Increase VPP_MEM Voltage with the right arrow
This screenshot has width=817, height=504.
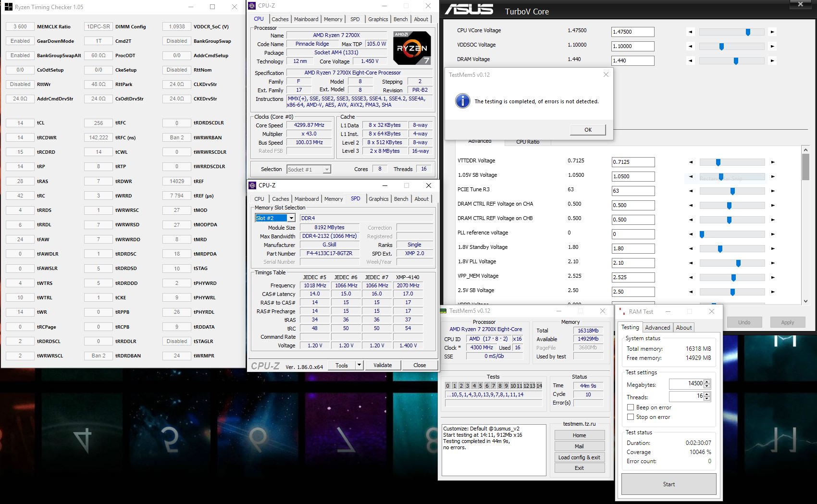[773, 278]
